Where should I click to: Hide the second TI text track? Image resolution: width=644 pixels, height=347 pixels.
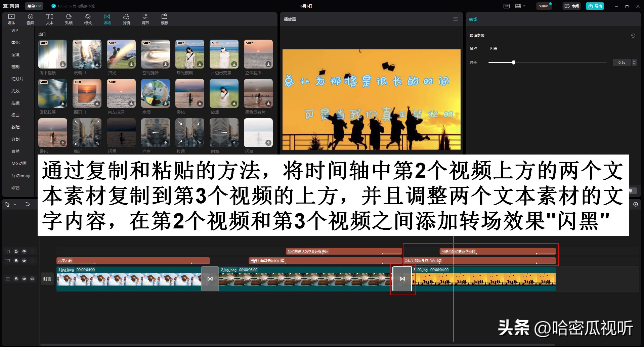tap(24, 261)
